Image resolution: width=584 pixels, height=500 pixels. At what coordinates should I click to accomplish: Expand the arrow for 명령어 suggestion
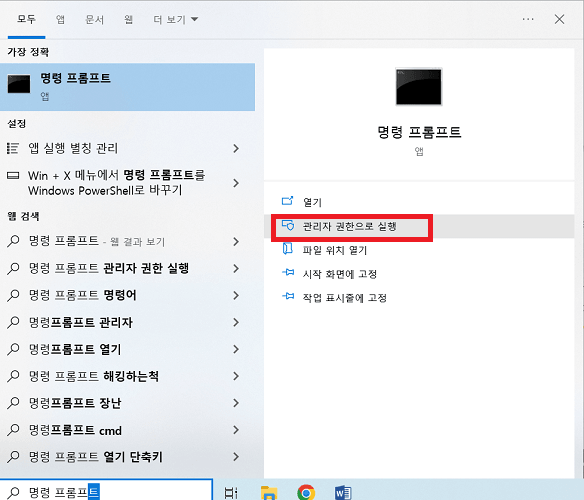point(236,295)
